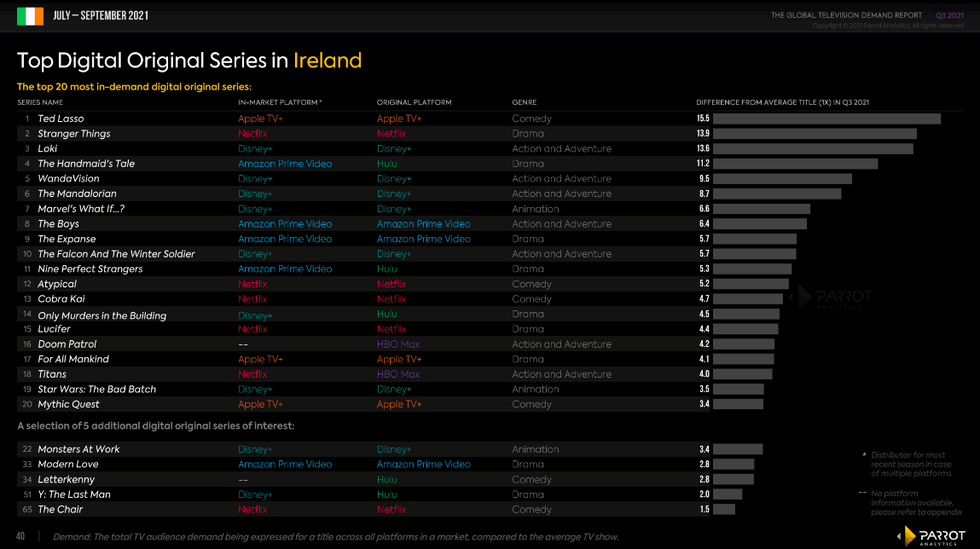The height and width of the screenshot is (549, 980).
Task: Click 'Y: The Last Man' title
Action: (x=73, y=494)
